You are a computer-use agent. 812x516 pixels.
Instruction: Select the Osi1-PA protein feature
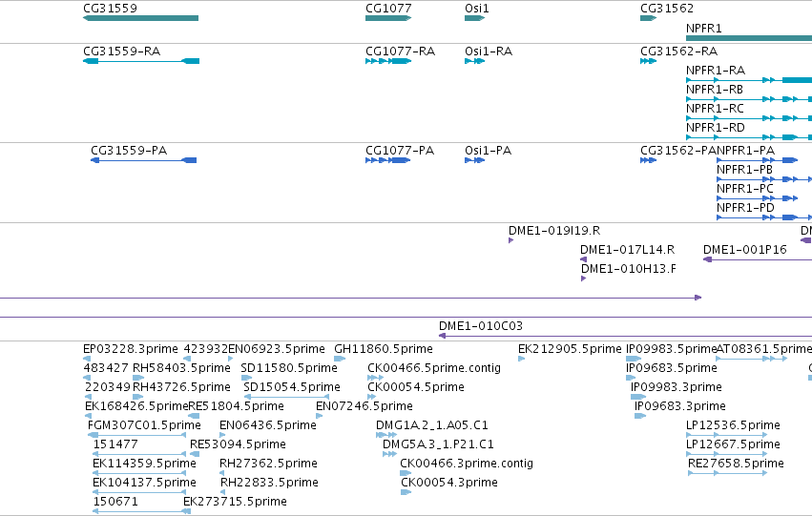[x=475, y=160]
